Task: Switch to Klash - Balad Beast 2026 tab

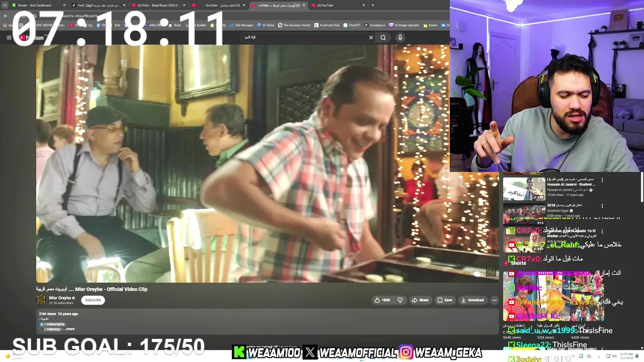Action: (x=158, y=6)
